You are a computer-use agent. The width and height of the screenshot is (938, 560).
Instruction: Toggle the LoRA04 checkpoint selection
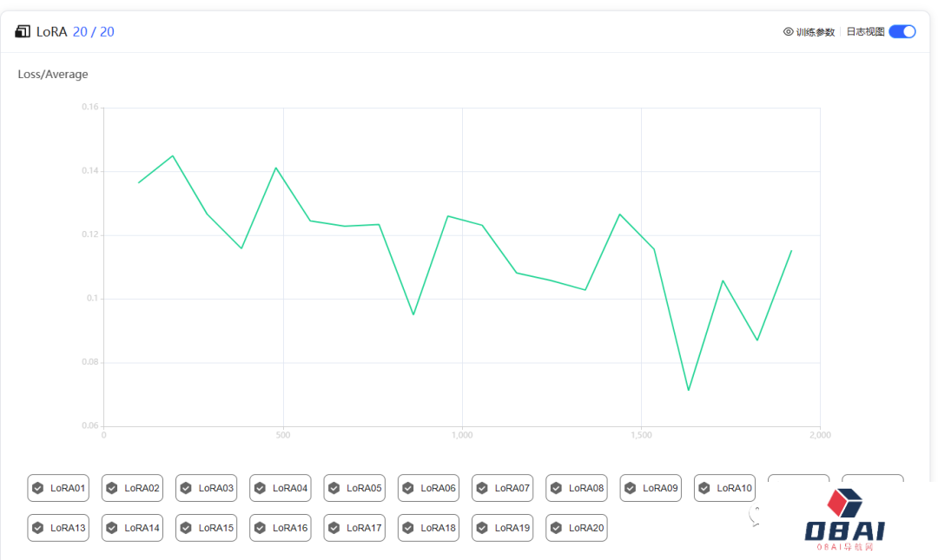(x=280, y=488)
